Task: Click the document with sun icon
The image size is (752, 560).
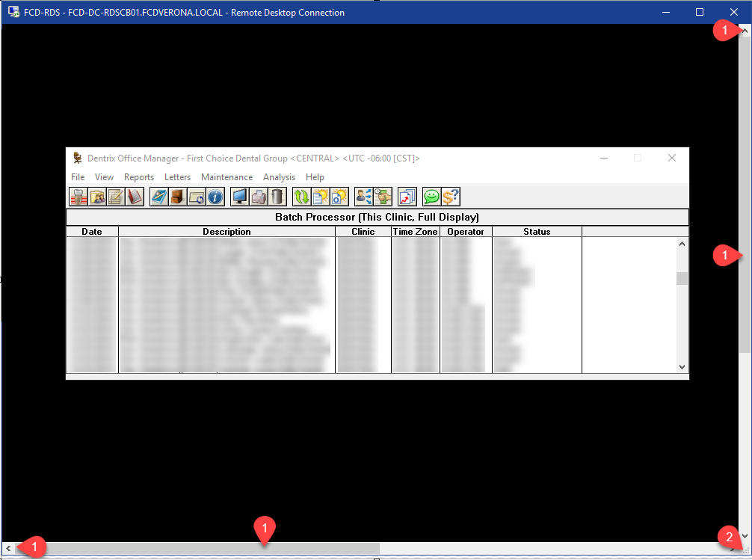Action: coord(321,197)
